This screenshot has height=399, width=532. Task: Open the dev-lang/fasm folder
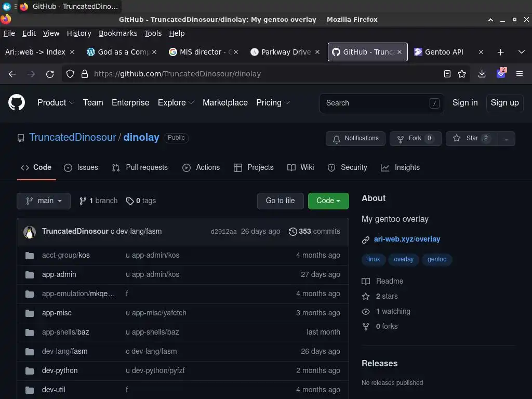pyautogui.click(x=65, y=352)
